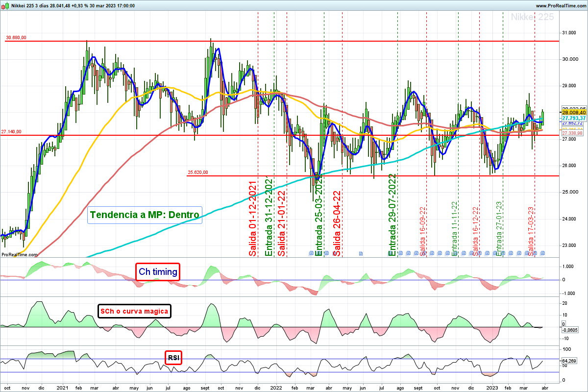This screenshot has height=392, width=588.
Task: Select the 'Salida 21-01-22' marker label
Action: (x=282, y=223)
